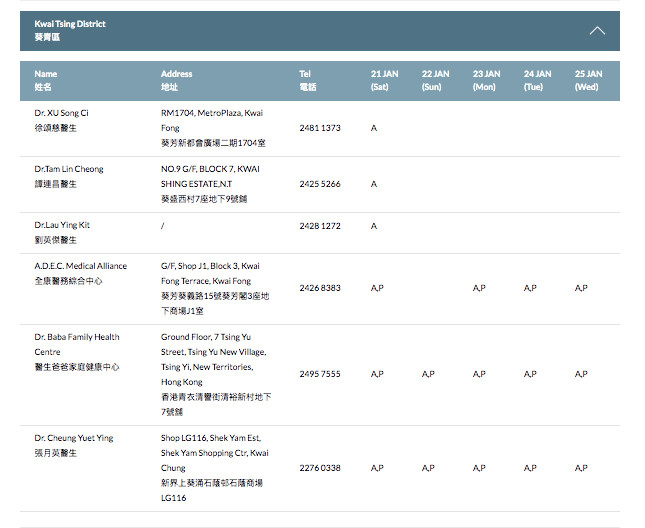Click on Dr. Lau Ying Kit's name
This screenshot has height=528, width=645.
point(62,225)
